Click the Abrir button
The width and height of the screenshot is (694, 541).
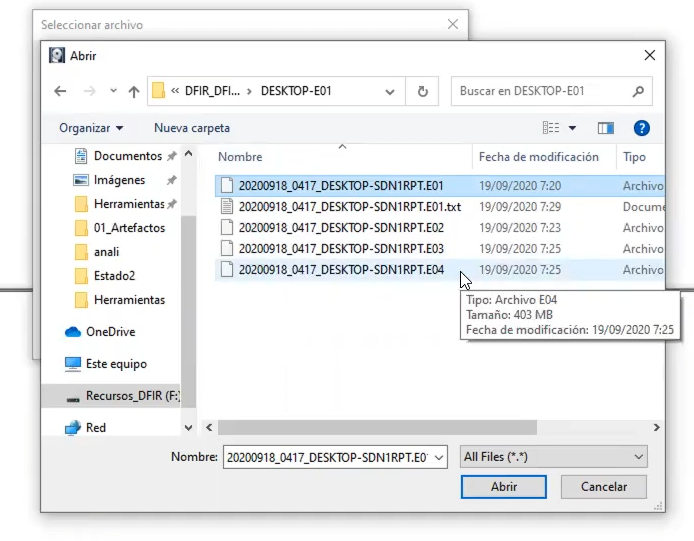tap(504, 487)
